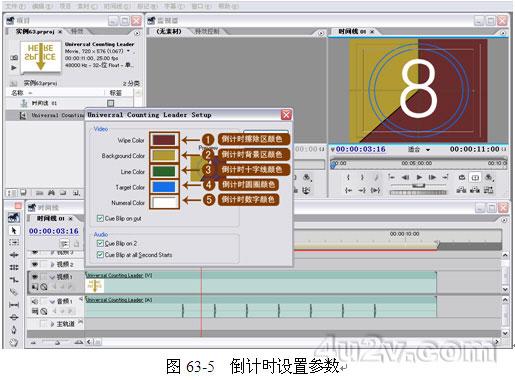
Task: Select the Rolling Edit tool
Action: [14, 267]
